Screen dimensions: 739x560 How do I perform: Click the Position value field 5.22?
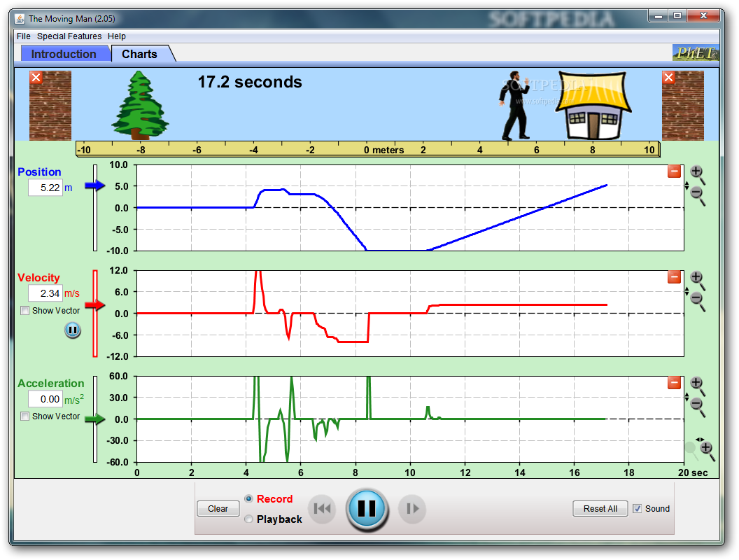[x=45, y=188]
